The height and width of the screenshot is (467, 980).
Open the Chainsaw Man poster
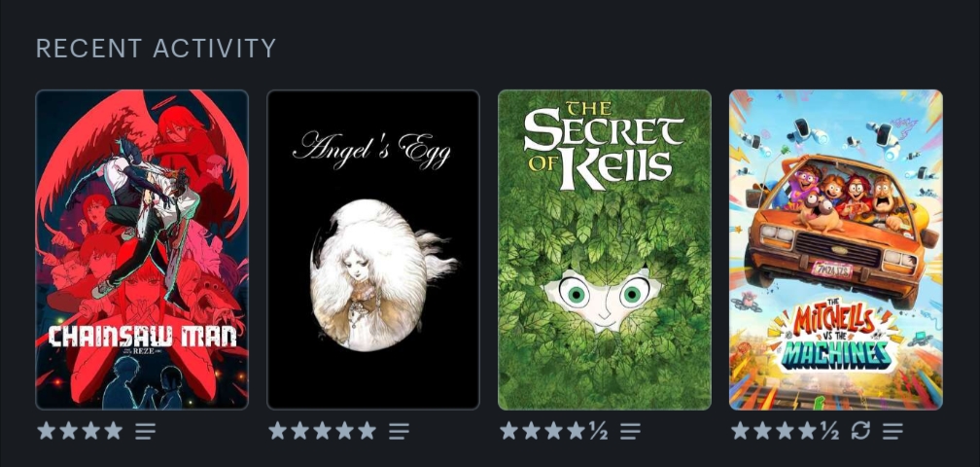142,249
